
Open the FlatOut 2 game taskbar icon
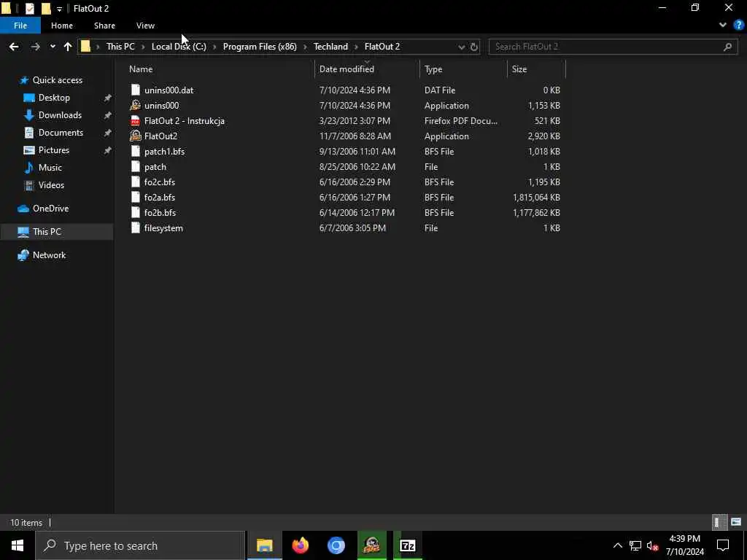pos(372,545)
